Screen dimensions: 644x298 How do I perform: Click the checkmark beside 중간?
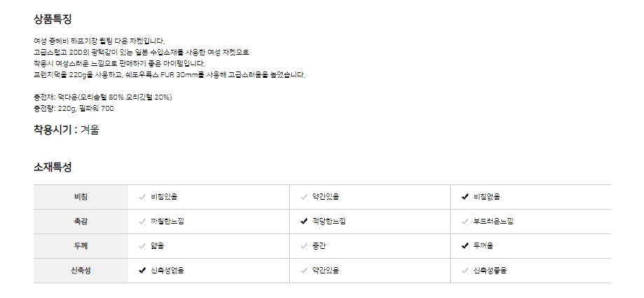pos(304,246)
